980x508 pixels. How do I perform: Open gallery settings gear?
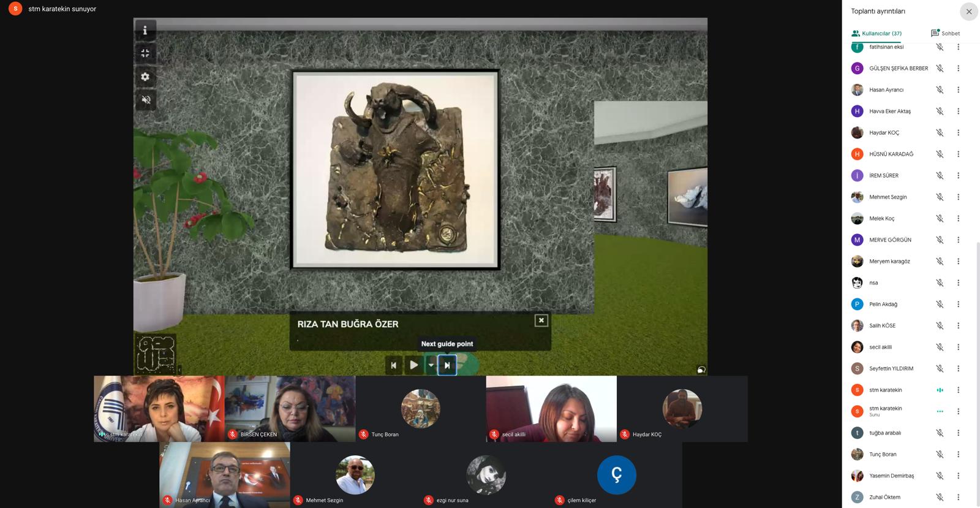(x=145, y=77)
